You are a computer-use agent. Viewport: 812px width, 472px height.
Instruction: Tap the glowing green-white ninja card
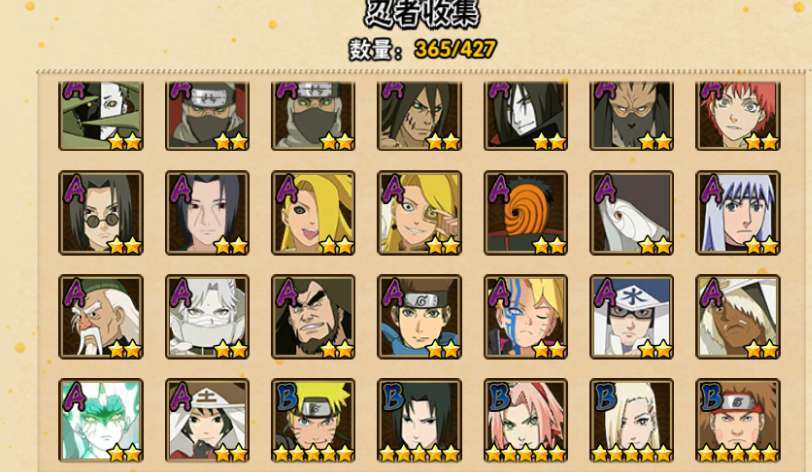(x=101, y=420)
